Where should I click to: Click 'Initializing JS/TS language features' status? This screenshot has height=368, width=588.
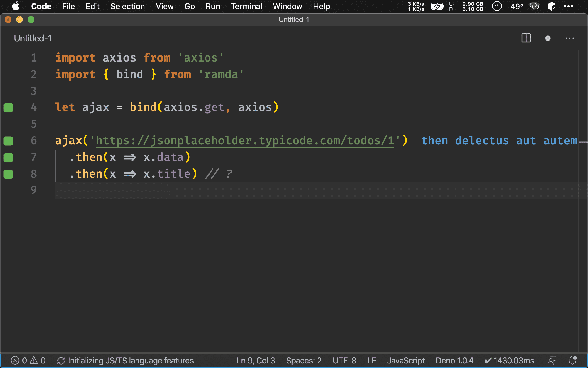pyautogui.click(x=125, y=361)
